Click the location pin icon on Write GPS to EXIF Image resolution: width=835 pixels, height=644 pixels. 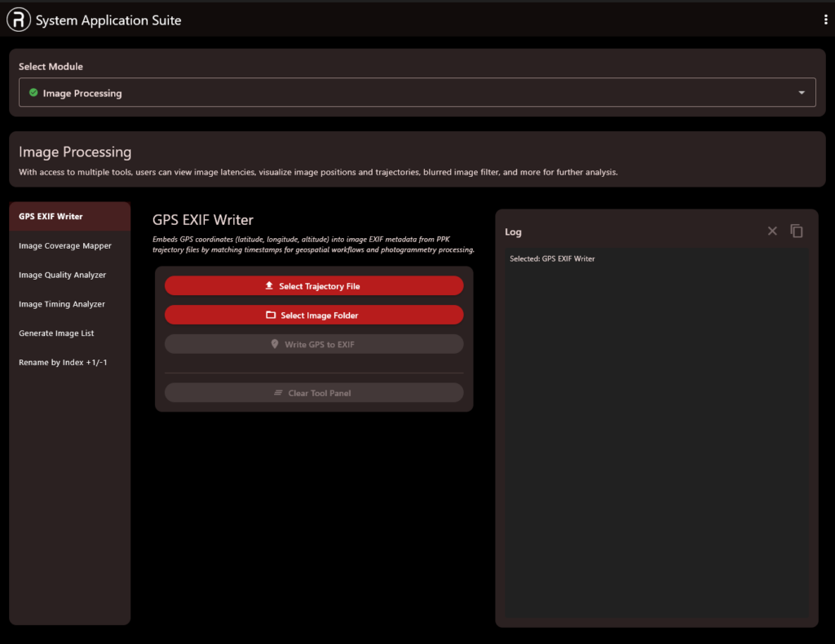click(x=275, y=345)
